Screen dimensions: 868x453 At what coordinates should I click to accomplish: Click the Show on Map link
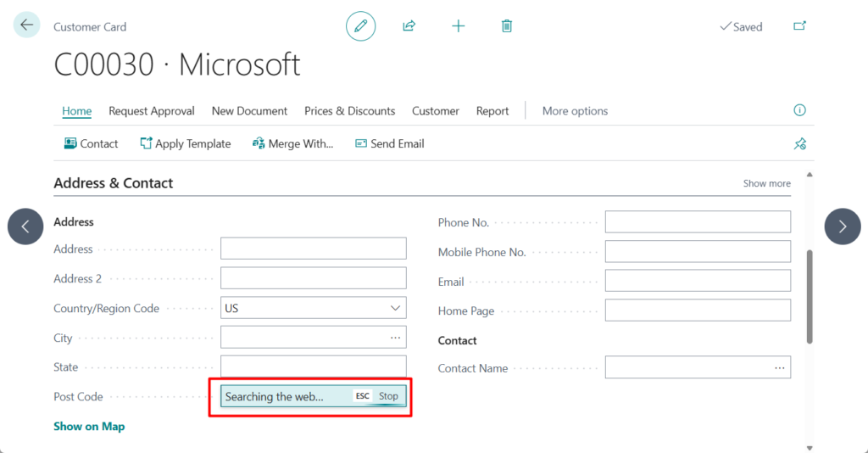(x=89, y=426)
